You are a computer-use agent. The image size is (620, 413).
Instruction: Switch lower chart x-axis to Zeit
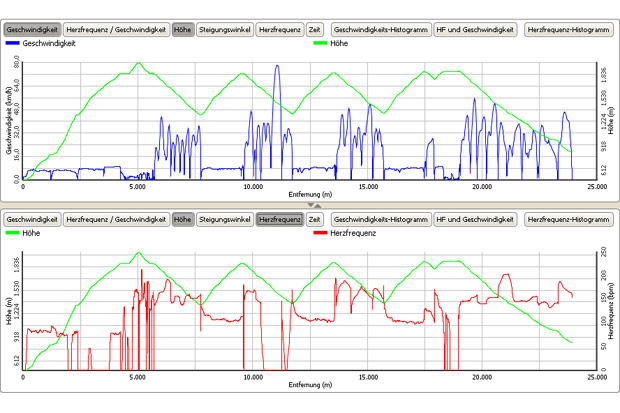pos(314,218)
